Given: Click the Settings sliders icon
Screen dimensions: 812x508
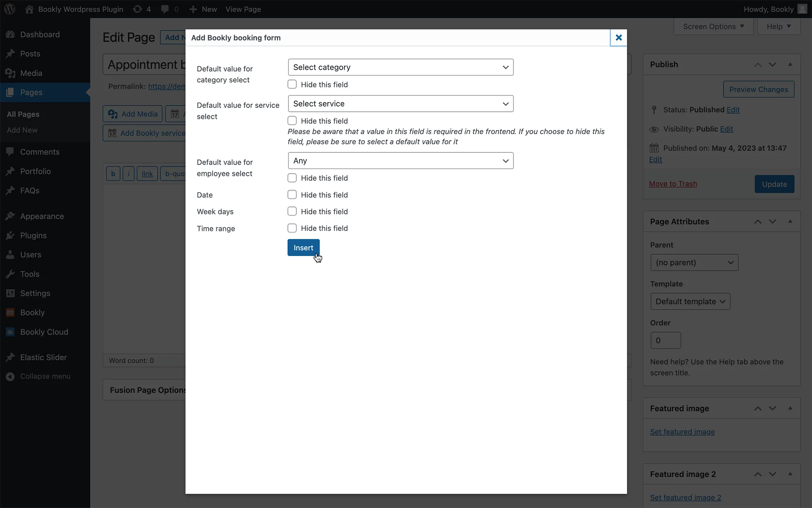Looking at the screenshot, I should pyautogui.click(x=11, y=293).
